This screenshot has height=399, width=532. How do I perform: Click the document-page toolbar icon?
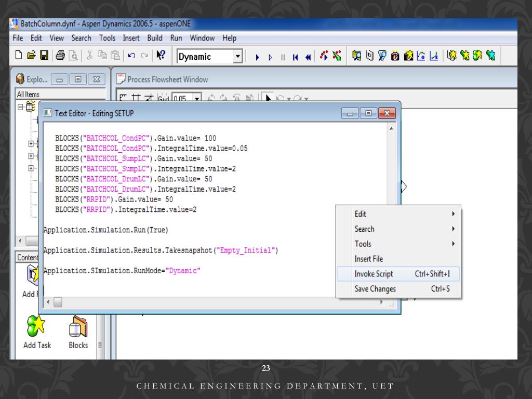(369, 55)
